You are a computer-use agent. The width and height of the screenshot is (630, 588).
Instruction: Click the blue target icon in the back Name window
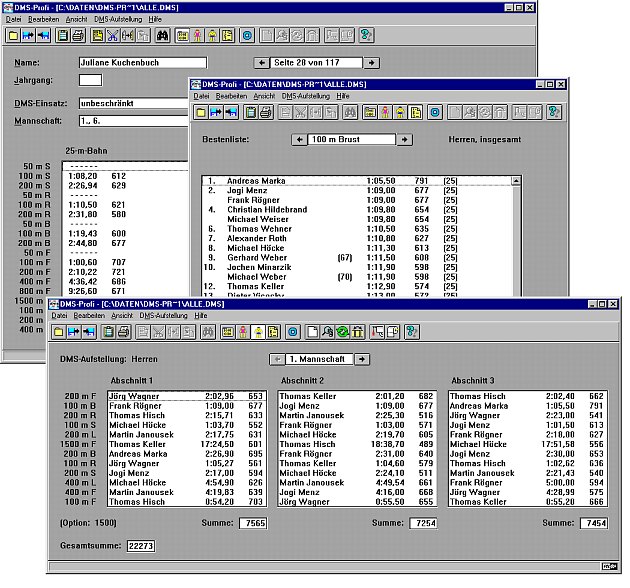(247, 35)
